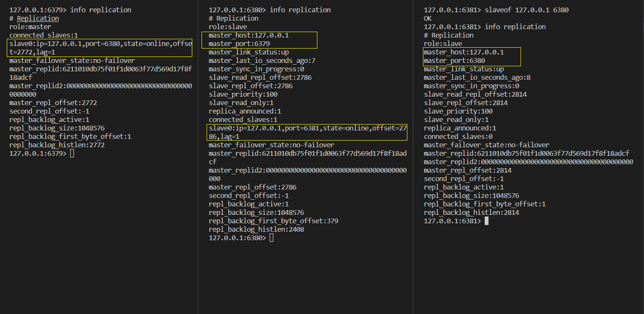Click 'master_last_io_seconds_ago:8' line
Image resolution: width=644 pixels, height=314 pixels.
[477, 77]
